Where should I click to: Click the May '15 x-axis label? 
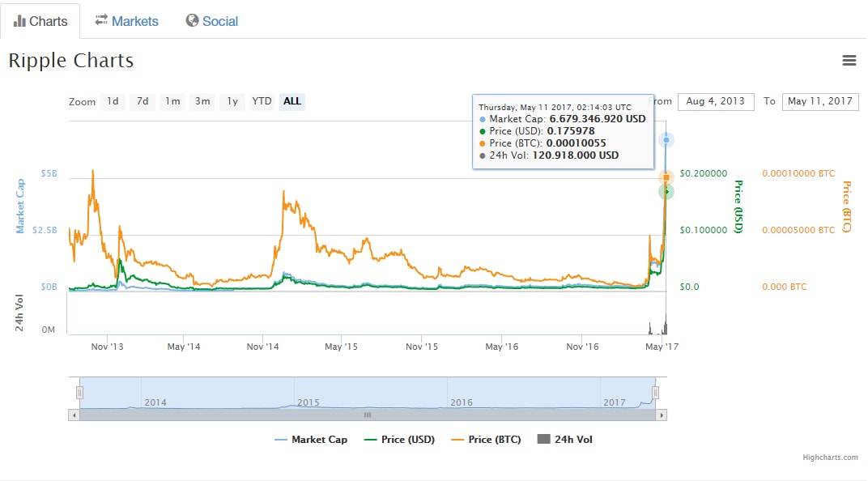point(341,347)
